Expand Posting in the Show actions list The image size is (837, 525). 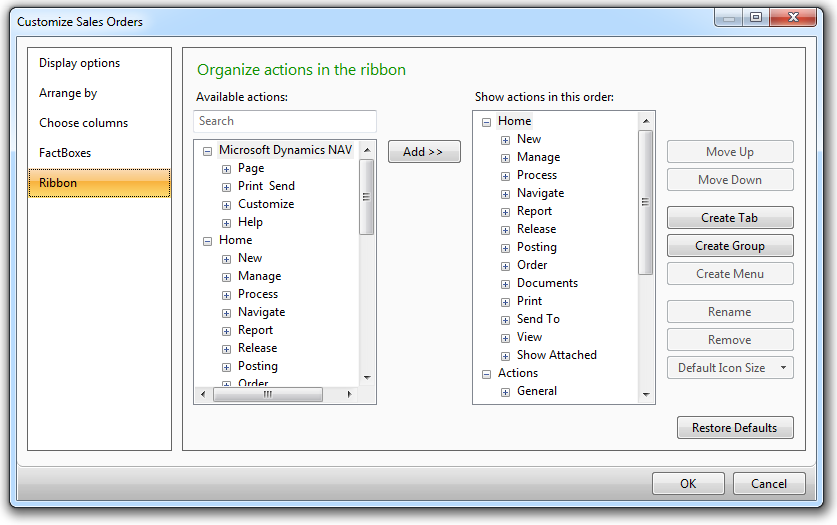point(505,248)
